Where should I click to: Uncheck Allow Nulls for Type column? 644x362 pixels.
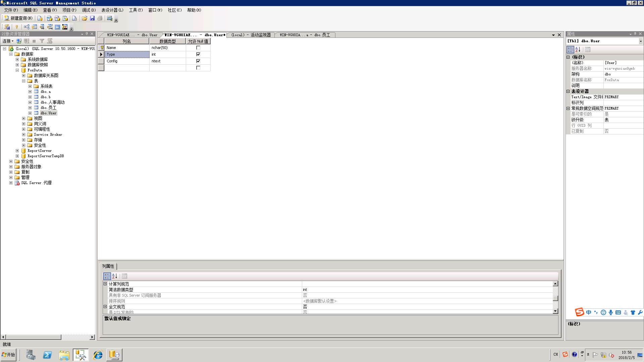(198, 54)
